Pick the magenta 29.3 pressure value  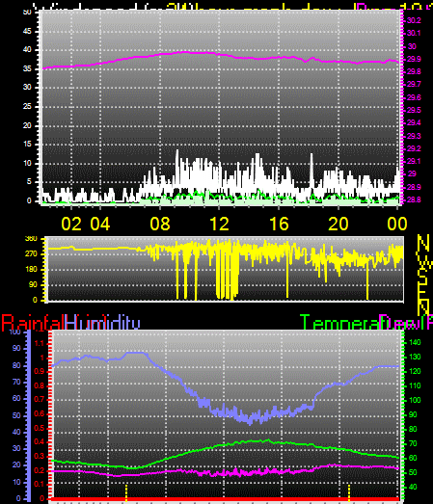click(x=414, y=136)
